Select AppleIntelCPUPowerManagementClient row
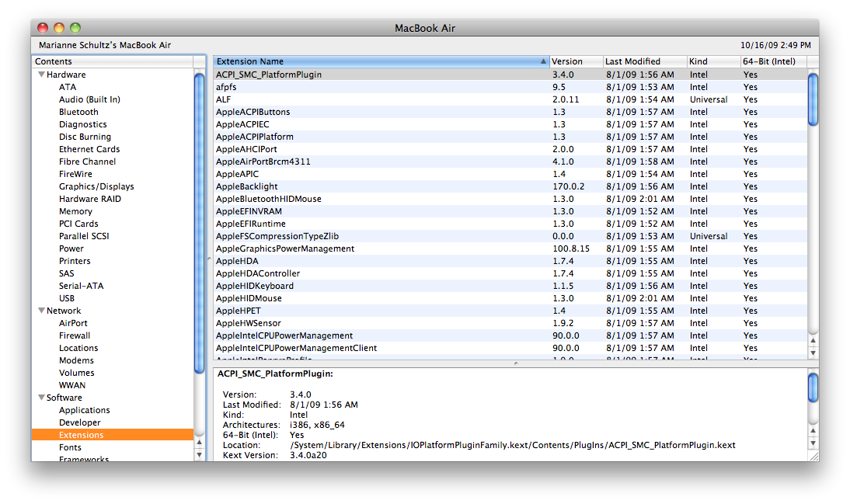The height and width of the screenshot is (504, 850). [x=510, y=349]
